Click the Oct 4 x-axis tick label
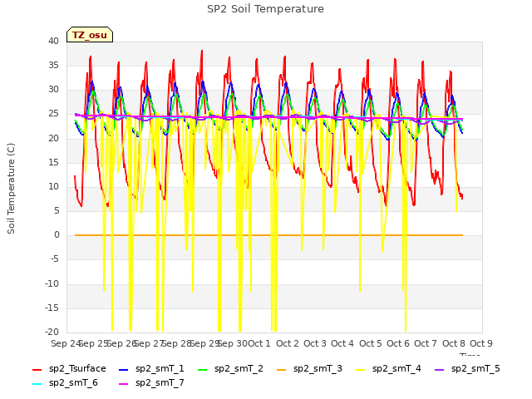532x399 pixels. click(x=342, y=343)
